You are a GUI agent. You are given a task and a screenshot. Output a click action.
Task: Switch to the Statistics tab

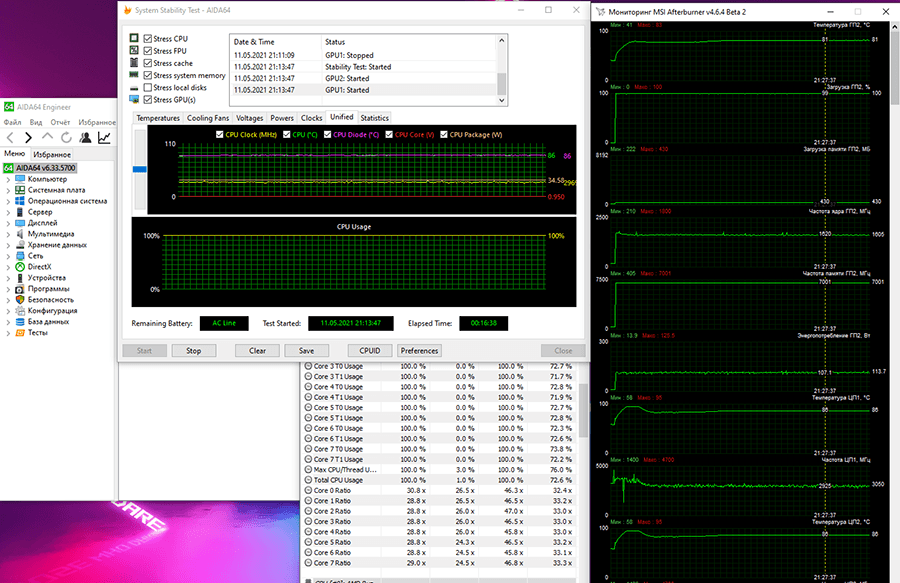pyautogui.click(x=374, y=118)
